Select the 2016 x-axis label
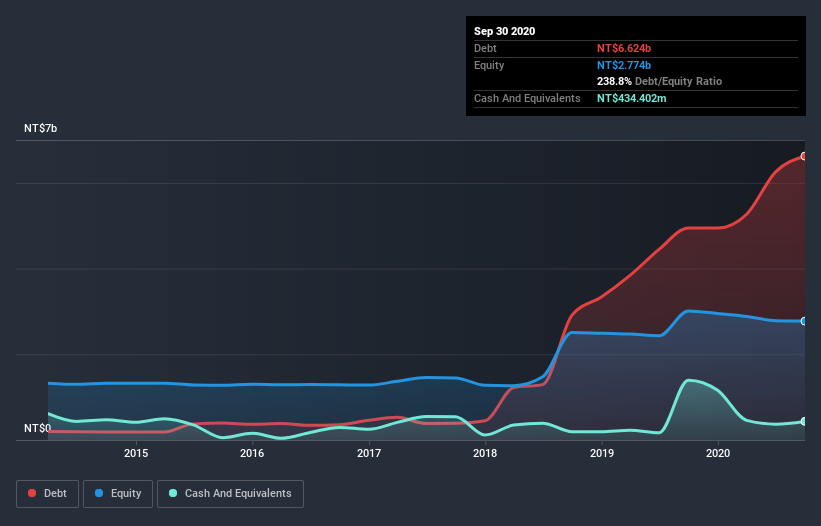Screen dimensions: 821x526 (x=252, y=453)
